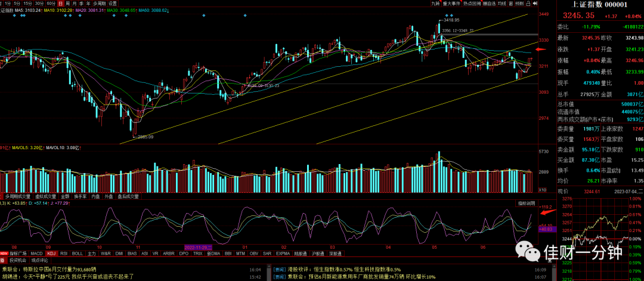Toggle 重大事件 markers on chart
Screen dimensions: 644x281
(x=452, y=4)
